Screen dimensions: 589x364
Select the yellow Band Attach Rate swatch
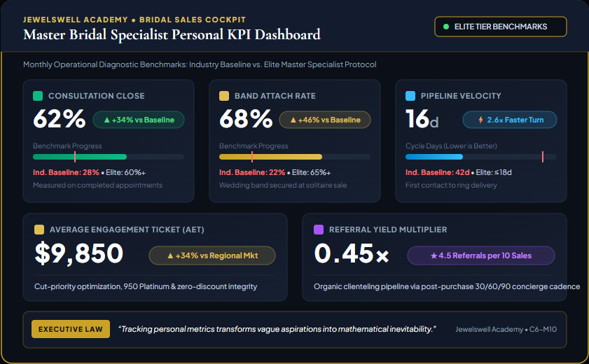click(224, 96)
